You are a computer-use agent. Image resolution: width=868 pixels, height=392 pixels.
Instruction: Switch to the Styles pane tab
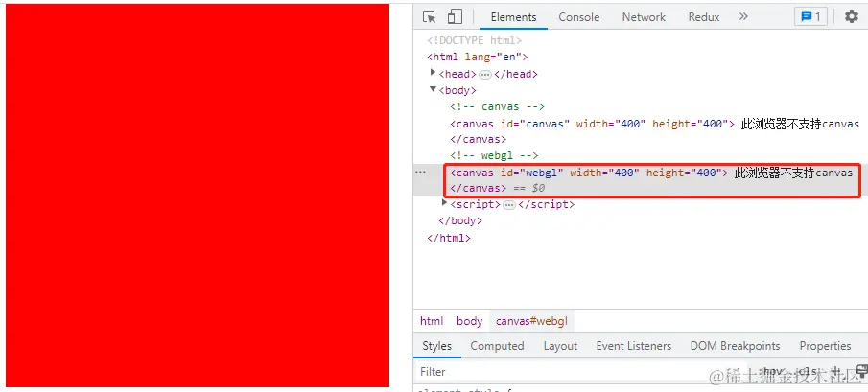[436, 346]
